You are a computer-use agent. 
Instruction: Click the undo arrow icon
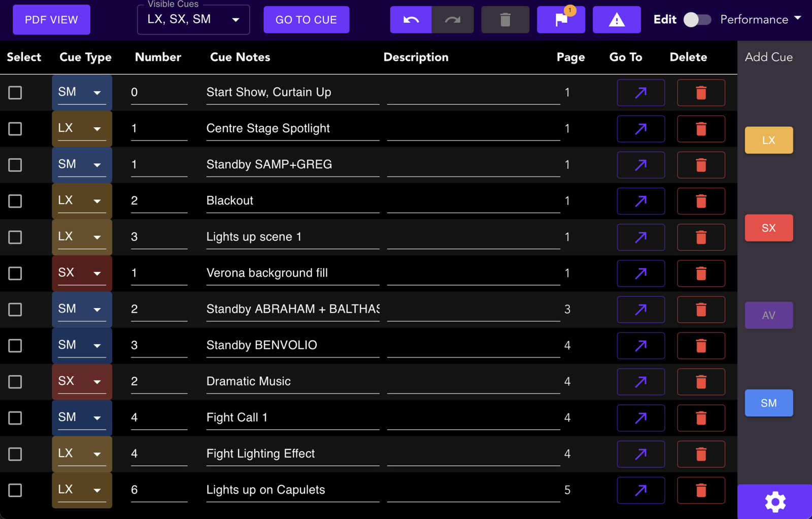[411, 20]
